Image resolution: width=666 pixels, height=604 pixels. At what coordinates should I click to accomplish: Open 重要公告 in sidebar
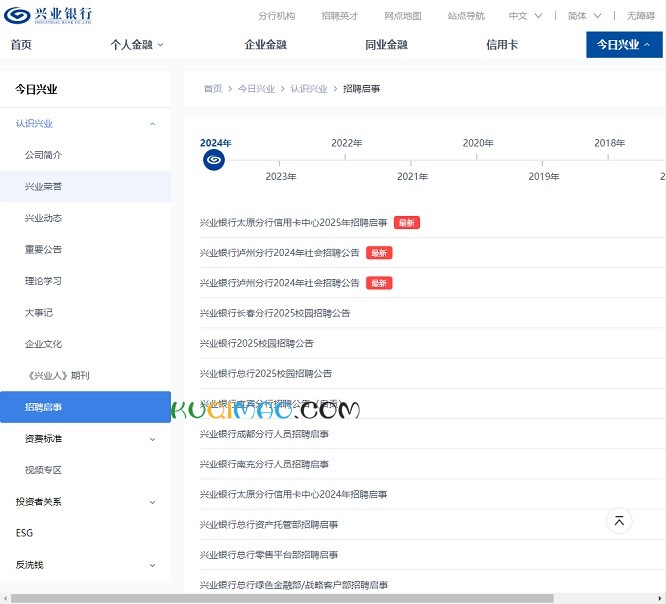43,249
